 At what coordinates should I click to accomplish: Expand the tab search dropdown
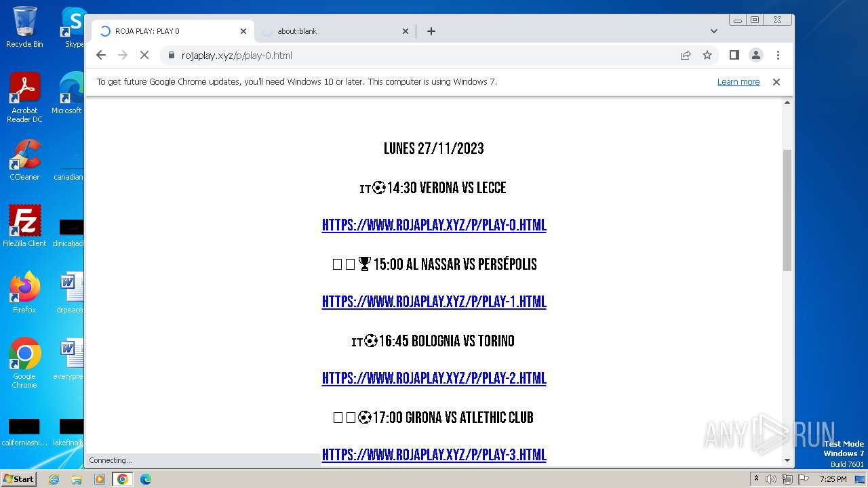pos(713,31)
